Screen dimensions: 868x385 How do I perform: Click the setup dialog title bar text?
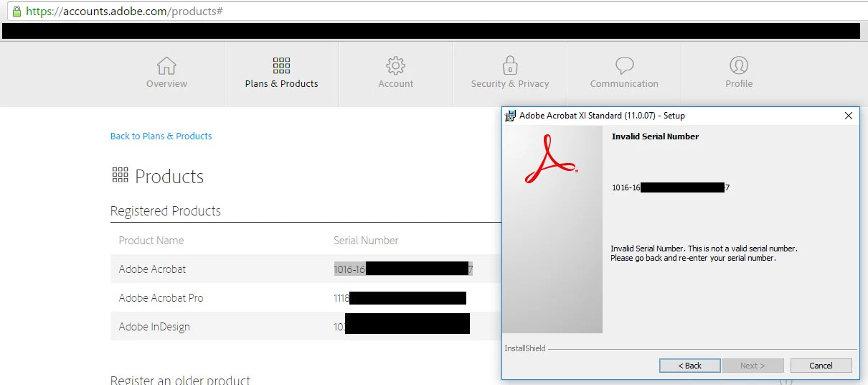[602, 116]
